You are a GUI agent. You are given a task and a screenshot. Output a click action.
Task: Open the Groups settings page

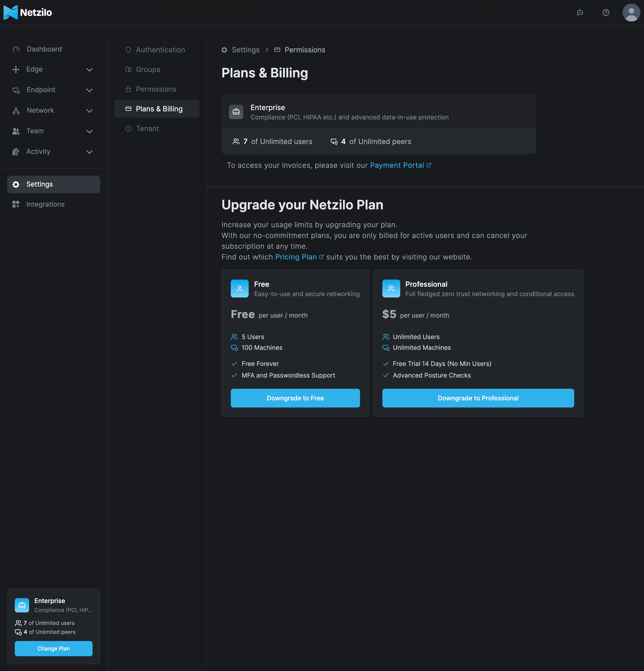(157, 70)
